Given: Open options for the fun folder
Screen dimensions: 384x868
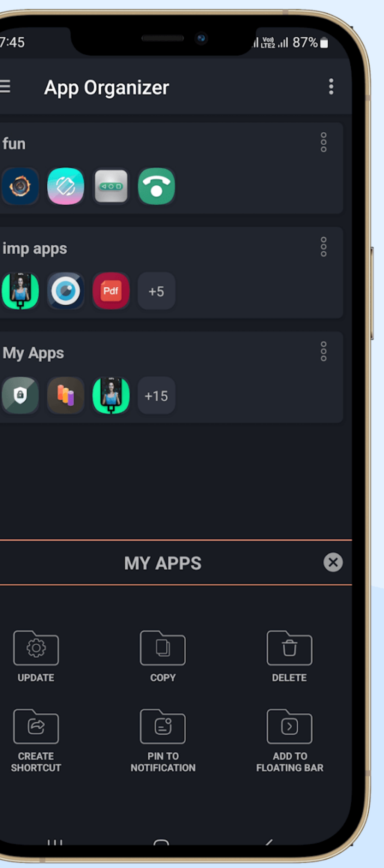Looking at the screenshot, I should point(324,142).
